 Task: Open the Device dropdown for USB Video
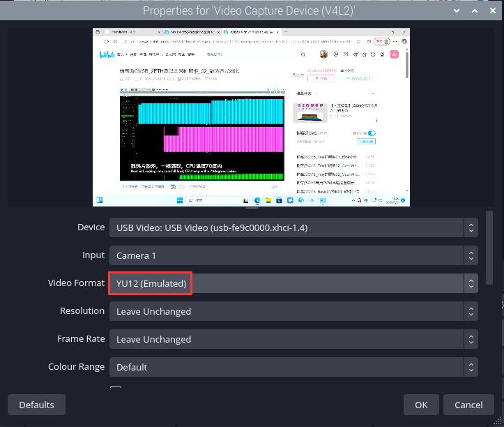(x=293, y=227)
